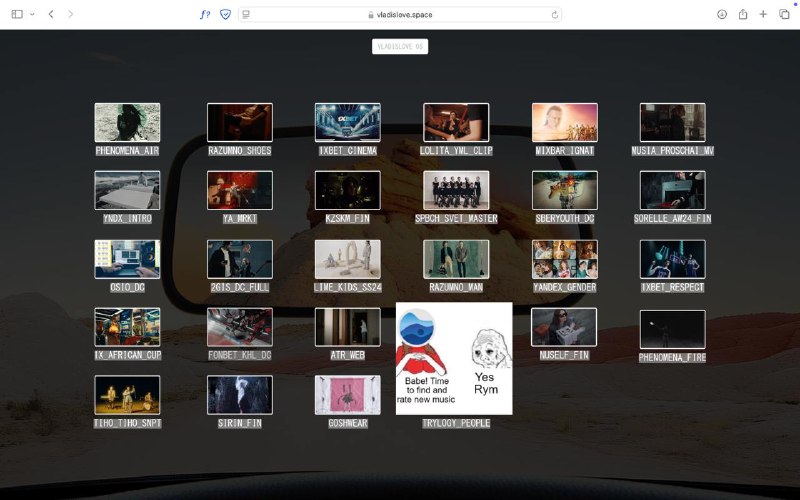This screenshot has height=500, width=800.
Task: Open sidebar options dropdown arrow
Action: [32, 14]
